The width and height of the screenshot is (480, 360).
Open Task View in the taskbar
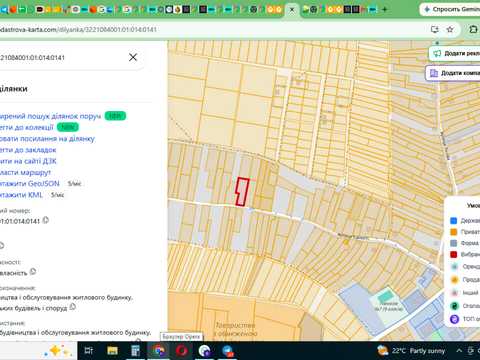click(89, 351)
